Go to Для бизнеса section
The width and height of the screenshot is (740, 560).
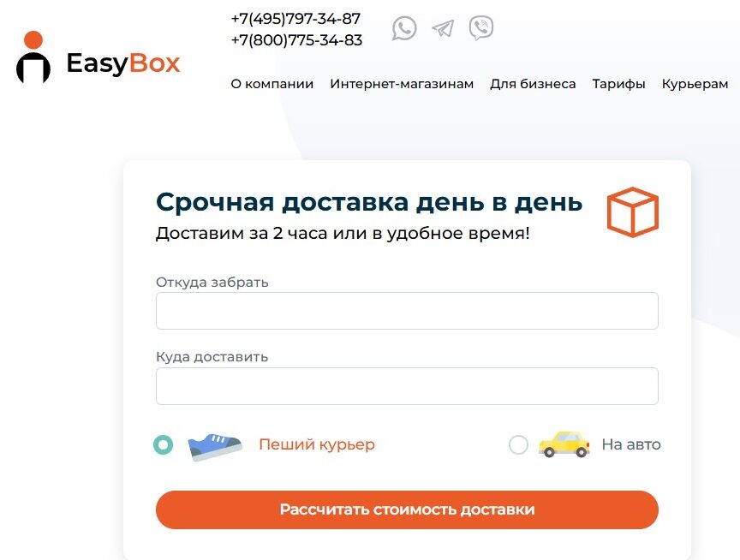tap(533, 84)
